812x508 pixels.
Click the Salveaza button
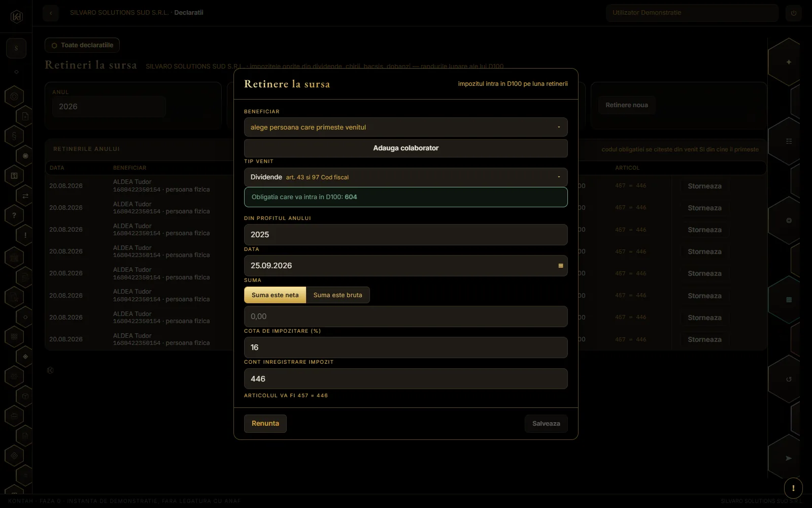pyautogui.click(x=546, y=424)
